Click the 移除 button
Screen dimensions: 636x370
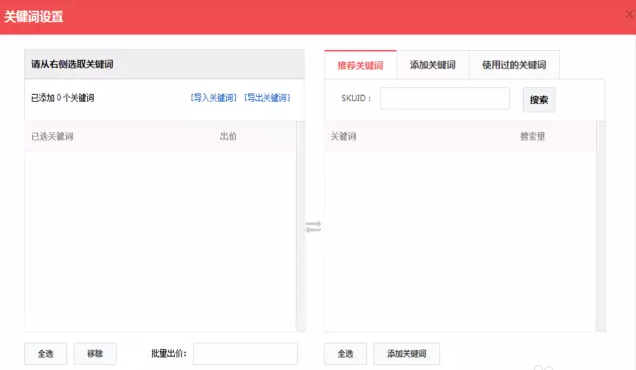click(95, 354)
